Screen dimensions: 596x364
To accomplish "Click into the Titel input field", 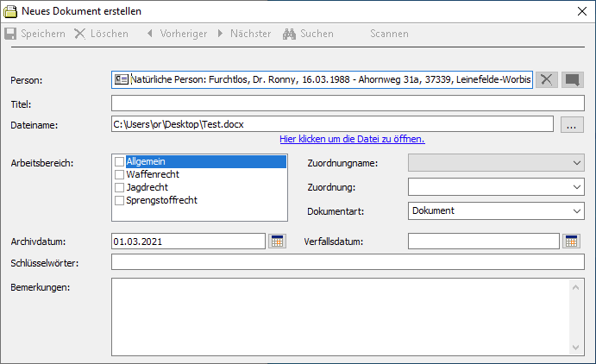I will coord(348,104).
